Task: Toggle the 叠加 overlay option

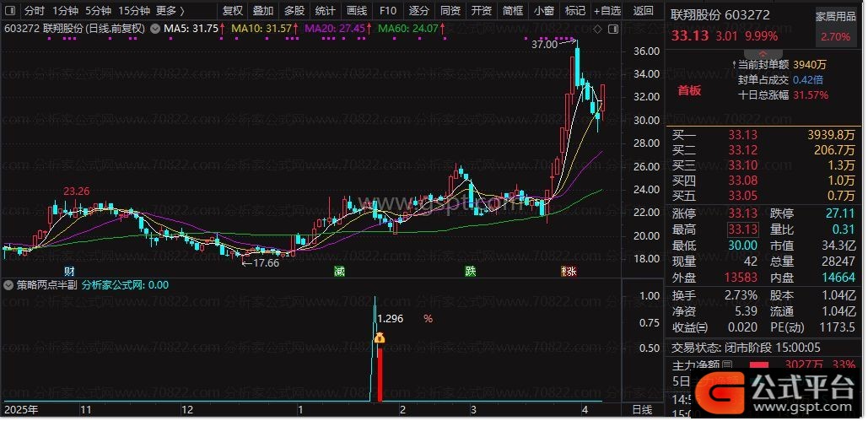Action: (x=263, y=11)
